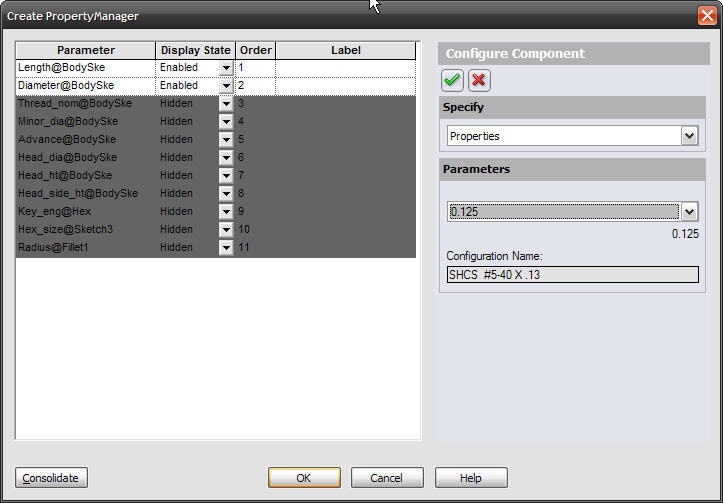
Task: Open Display State dropdown for Head_dia@BodySke
Action: (226, 158)
